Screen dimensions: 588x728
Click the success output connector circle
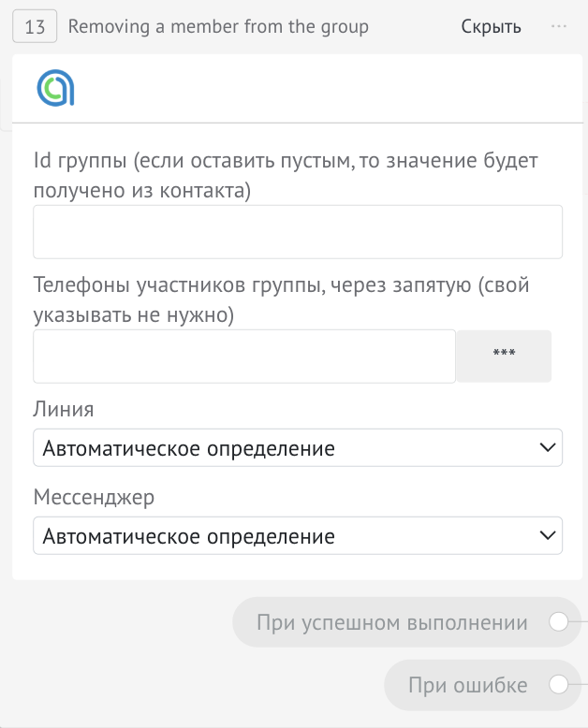559,623
